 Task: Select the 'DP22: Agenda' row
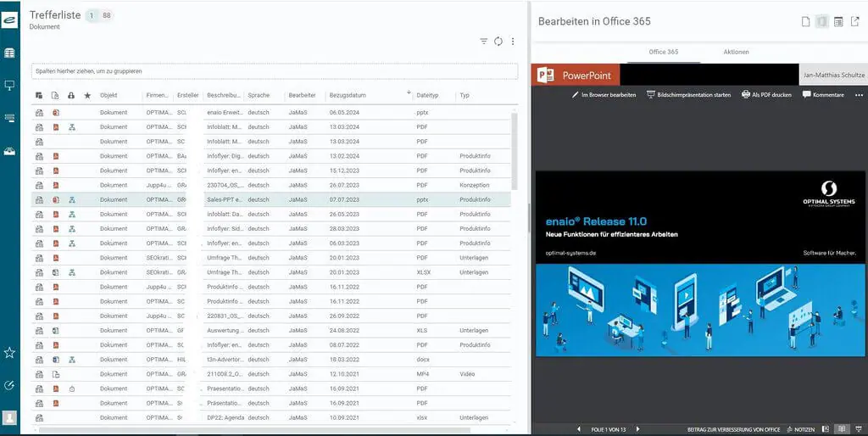tap(271, 417)
